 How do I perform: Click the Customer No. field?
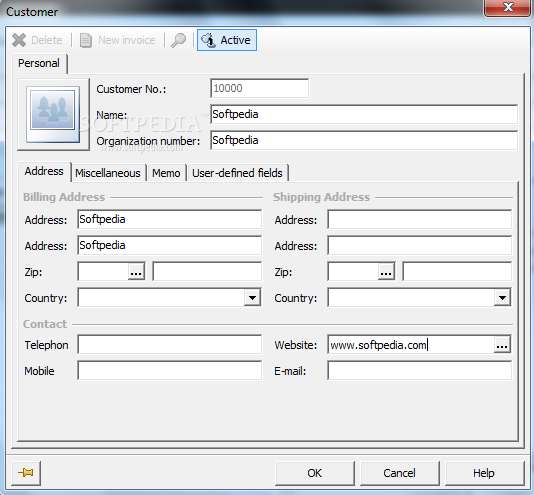260,88
